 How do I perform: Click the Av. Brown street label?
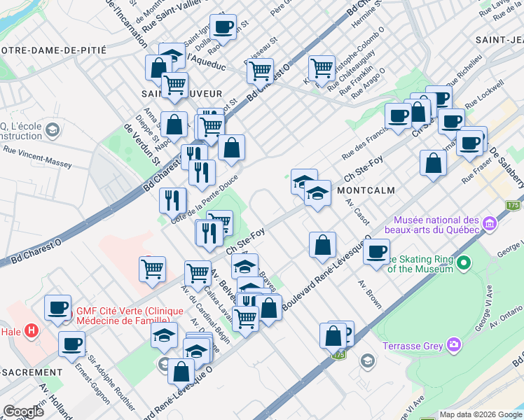(370, 294)
